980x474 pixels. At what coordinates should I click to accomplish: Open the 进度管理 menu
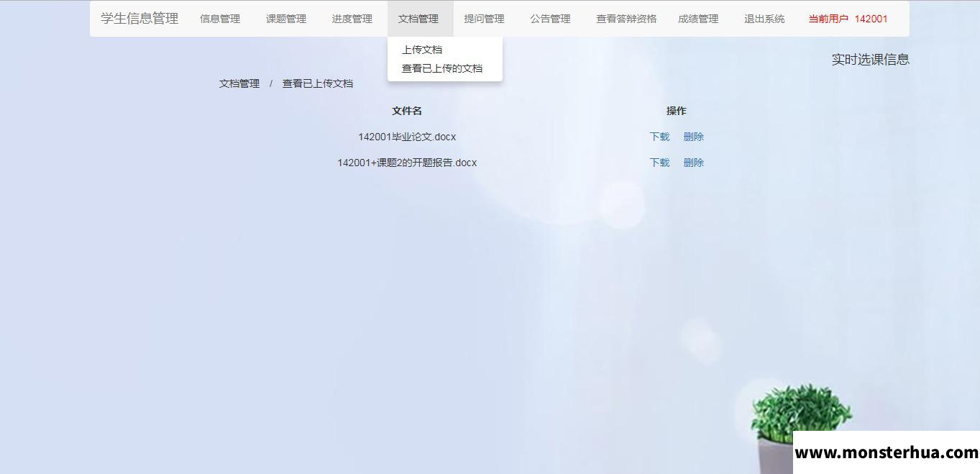[352, 19]
